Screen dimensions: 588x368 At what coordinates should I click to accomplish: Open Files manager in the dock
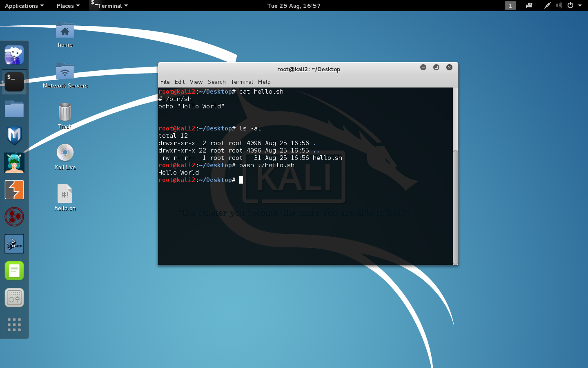14,109
